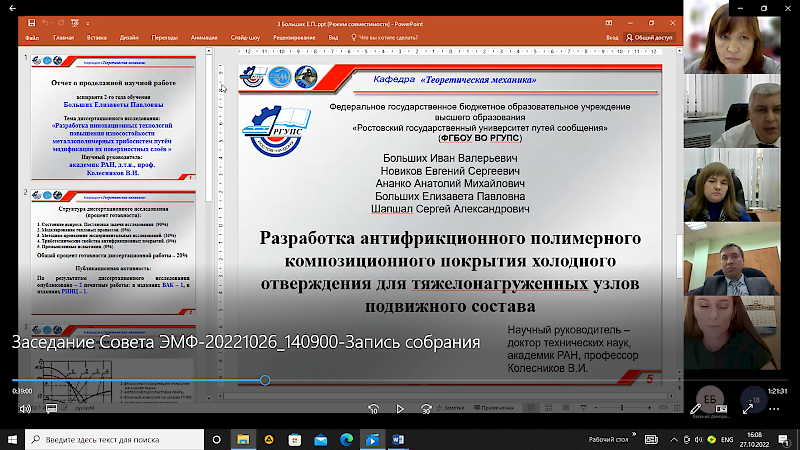The height and width of the screenshot is (450, 800).
Task: Skip back 10 seconds in the recording
Action: 373,408
